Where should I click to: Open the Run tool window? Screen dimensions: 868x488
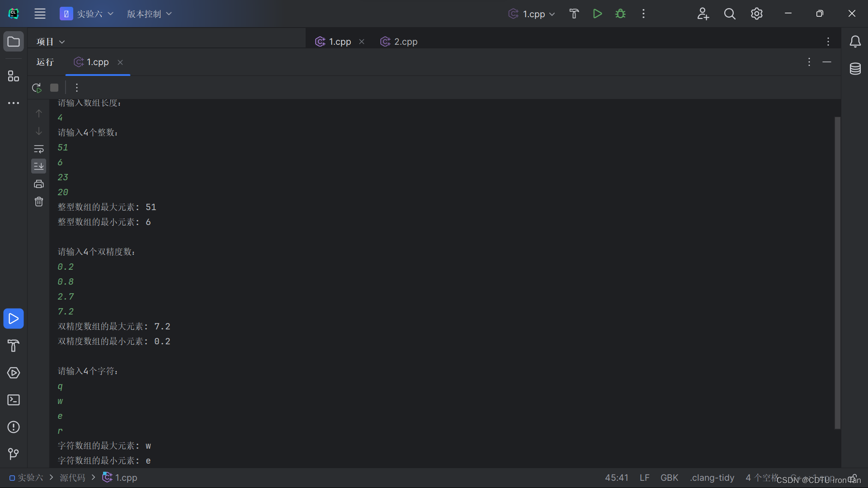(14, 319)
